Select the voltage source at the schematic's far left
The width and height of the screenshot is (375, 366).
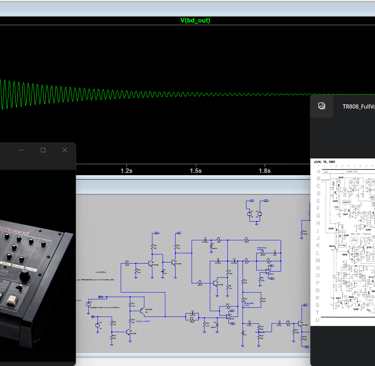click(x=89, y=304)
